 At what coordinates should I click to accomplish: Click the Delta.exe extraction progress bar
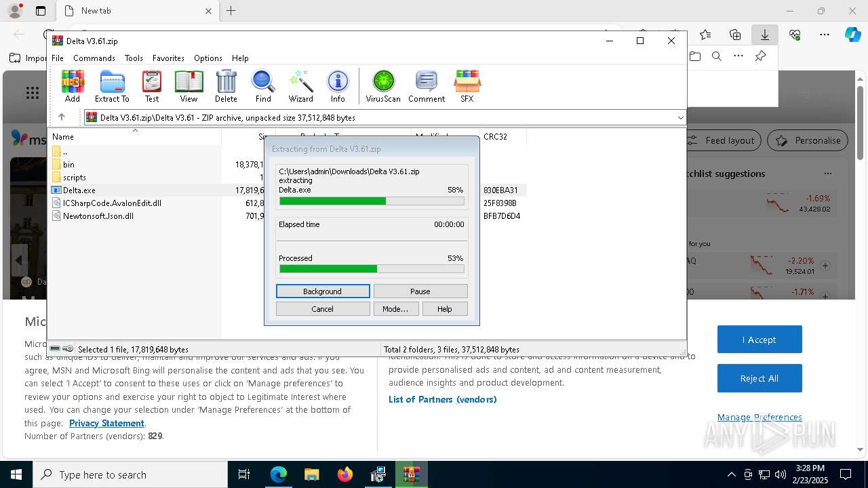[x=372, y=201]
